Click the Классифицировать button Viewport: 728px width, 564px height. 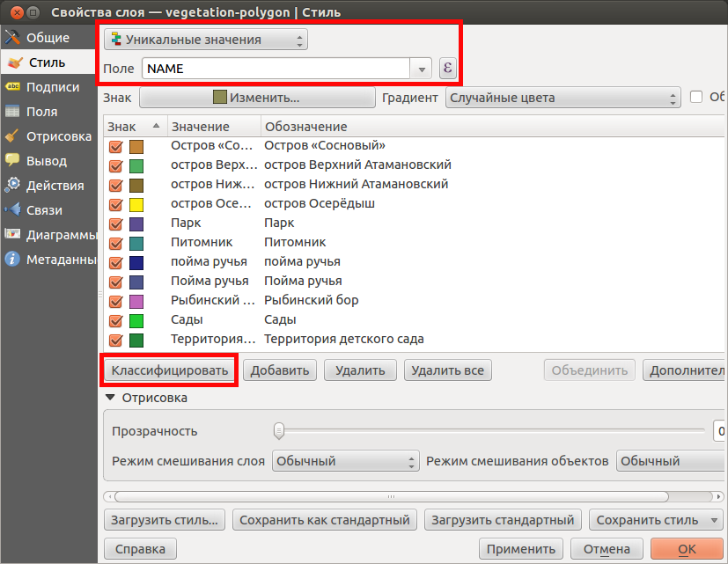pyautogui.click(x=170, y=370)
